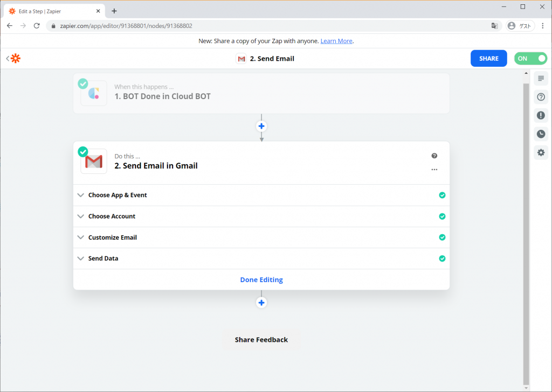Click Share Feedback button
Viewport: 552px width, 392px height.
261,340
